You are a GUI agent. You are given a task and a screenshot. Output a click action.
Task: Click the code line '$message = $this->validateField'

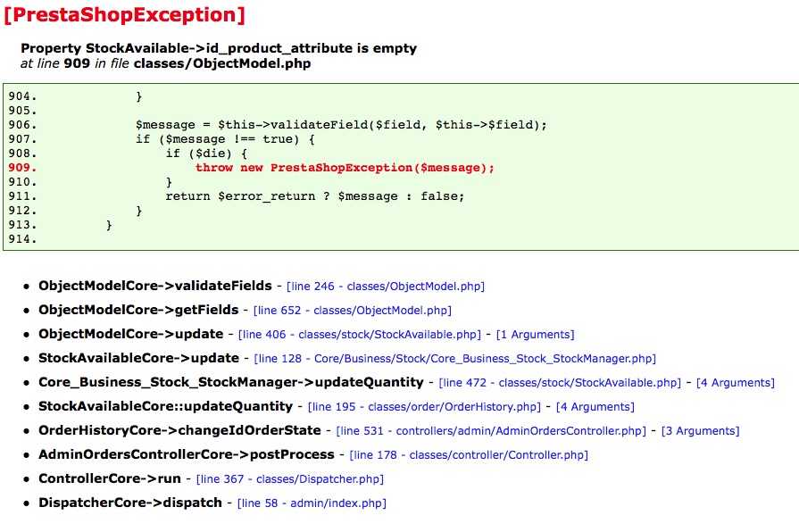click(341, 125)
